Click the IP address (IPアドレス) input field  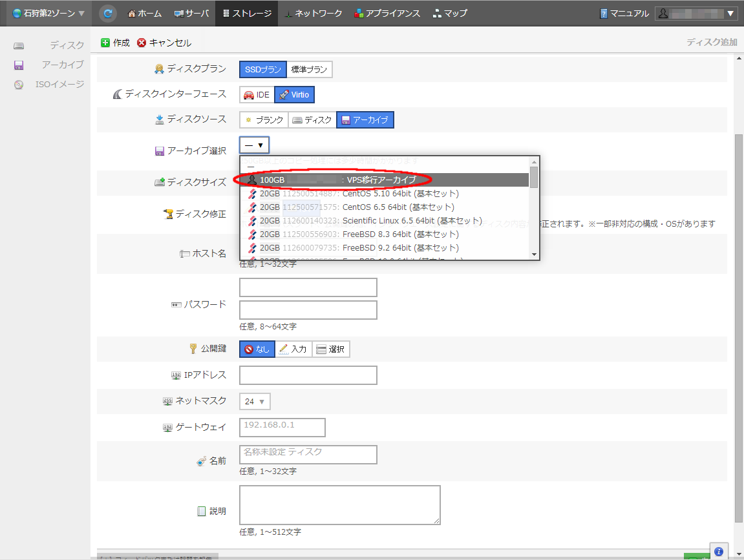(308, 375)
